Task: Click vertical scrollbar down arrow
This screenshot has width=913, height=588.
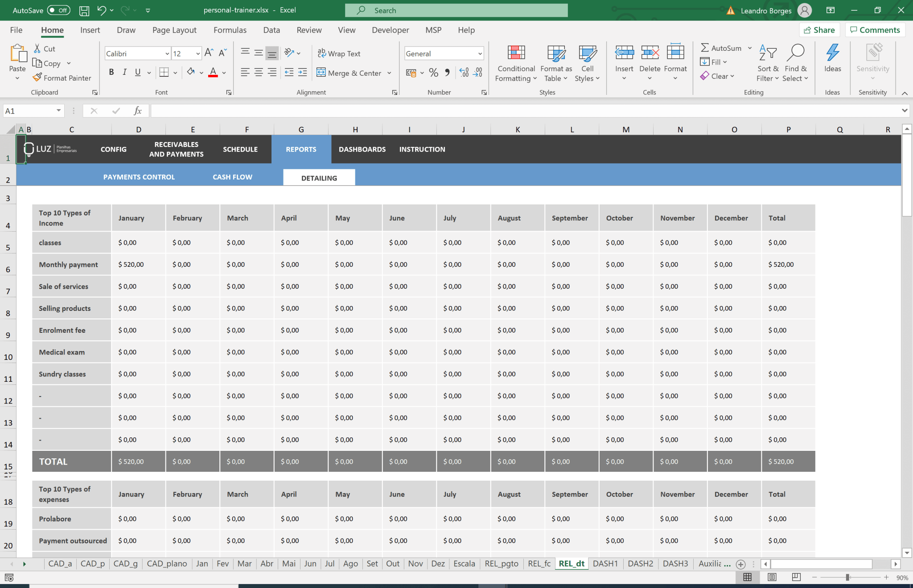Action: 907,553
